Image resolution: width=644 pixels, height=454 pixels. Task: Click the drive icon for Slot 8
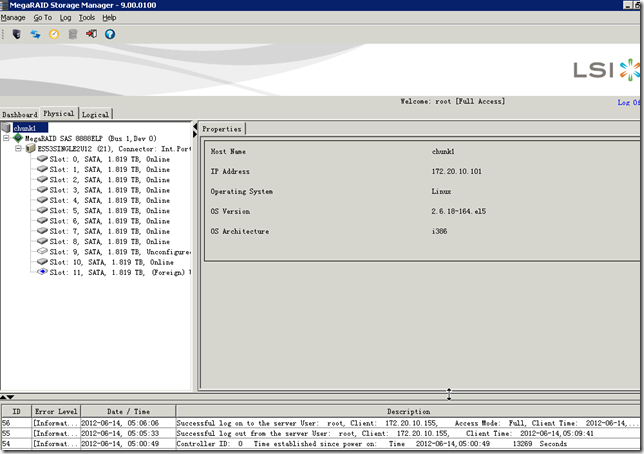click(42, 241)
